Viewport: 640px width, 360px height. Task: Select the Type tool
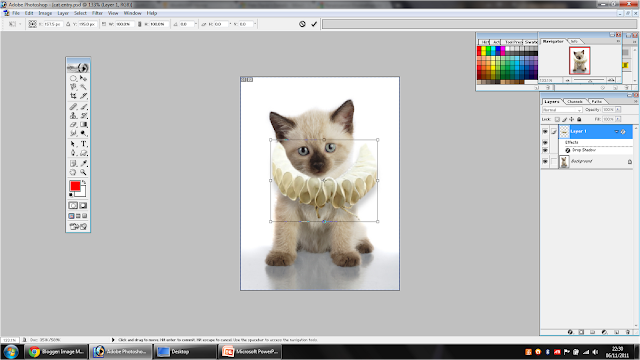click(83, 144)
